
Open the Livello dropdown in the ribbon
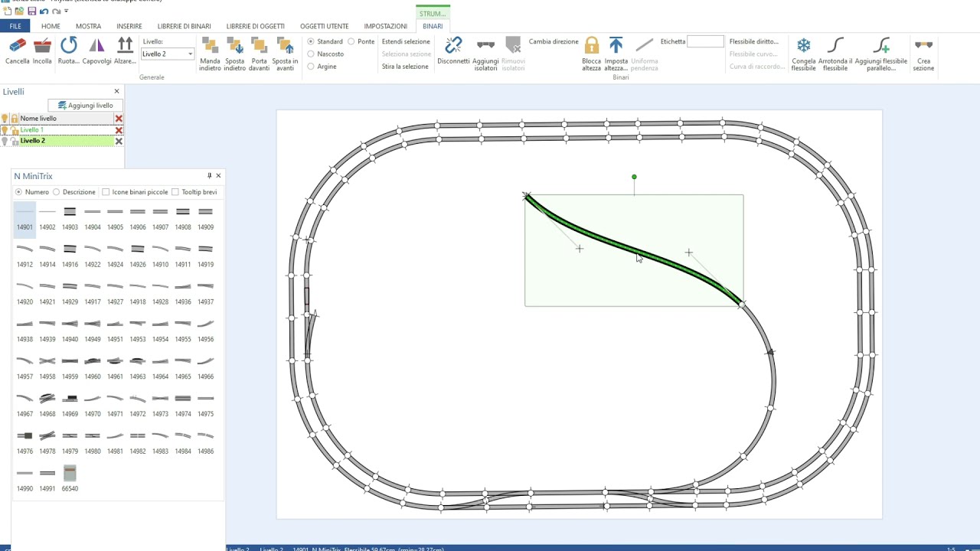(x=190, y=54)
